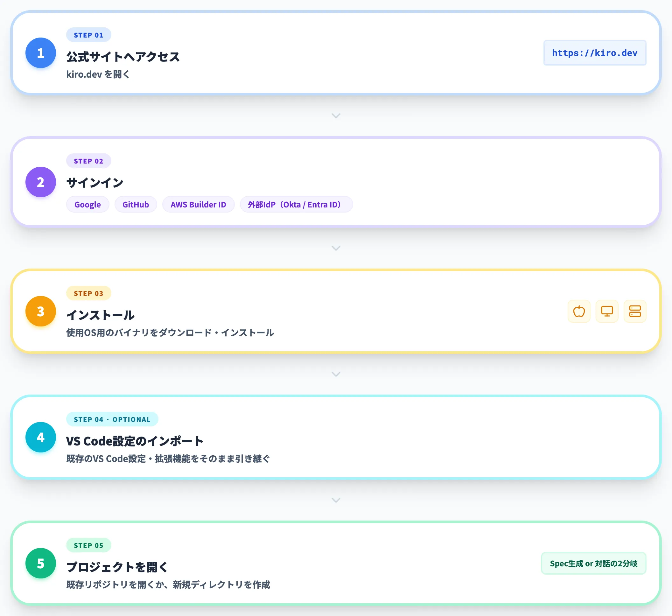This screenshot has height=616, width=672.
Task: Click the プロジェクトを開く heading
Action: tap(117, 567)
